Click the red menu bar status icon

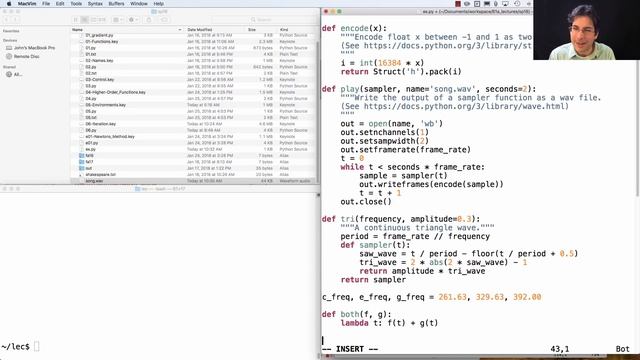pyautogui.click(x=458, y=4)
